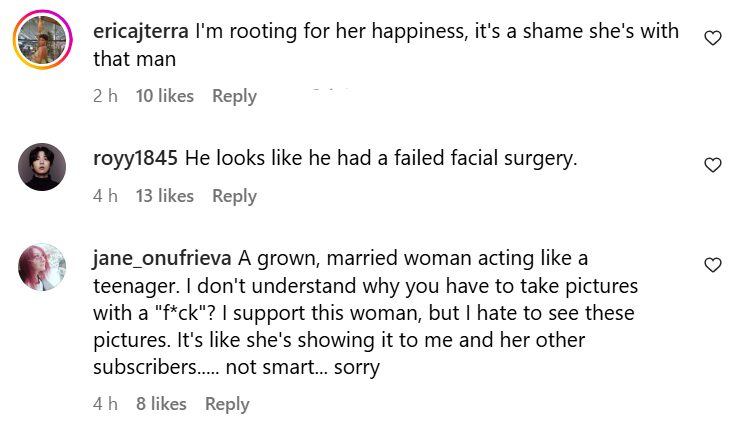
Task: Open the royy1845 username link
Action: click(135, 158)
